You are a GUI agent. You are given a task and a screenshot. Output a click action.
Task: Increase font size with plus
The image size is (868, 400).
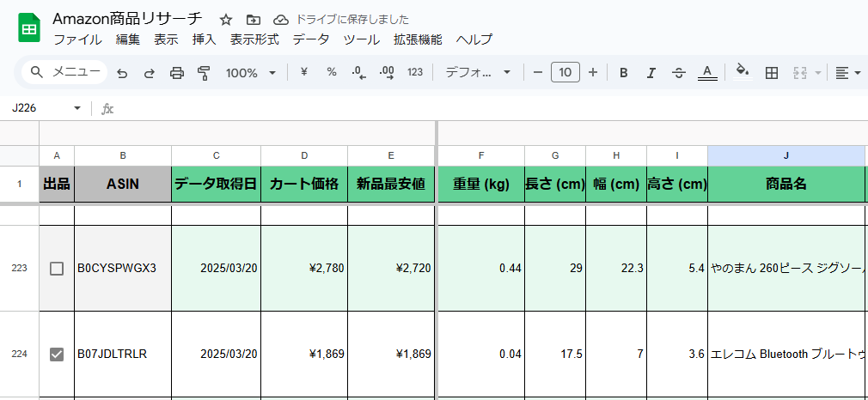coord(593,72)
